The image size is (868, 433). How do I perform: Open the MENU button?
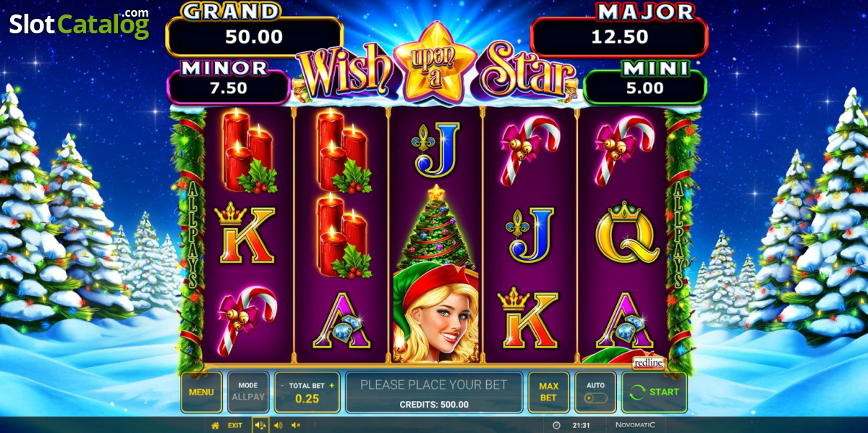click(201, 392)
